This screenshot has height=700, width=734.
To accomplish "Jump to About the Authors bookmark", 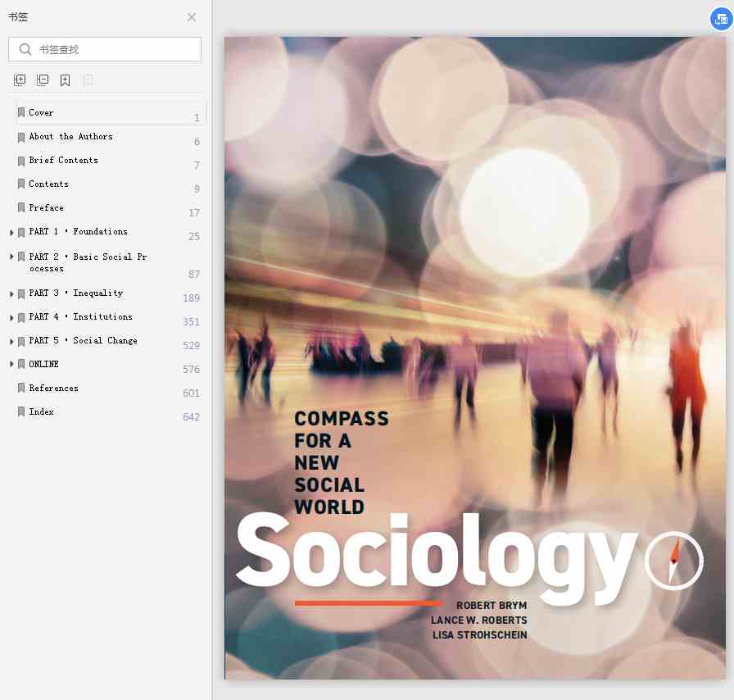I will (x=70, y=137).
